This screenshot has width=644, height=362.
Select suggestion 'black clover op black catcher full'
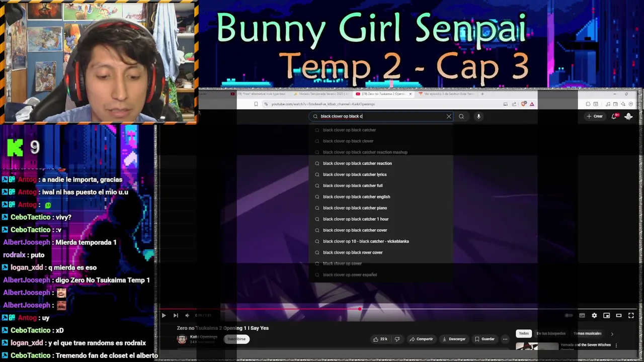(381, 186)
